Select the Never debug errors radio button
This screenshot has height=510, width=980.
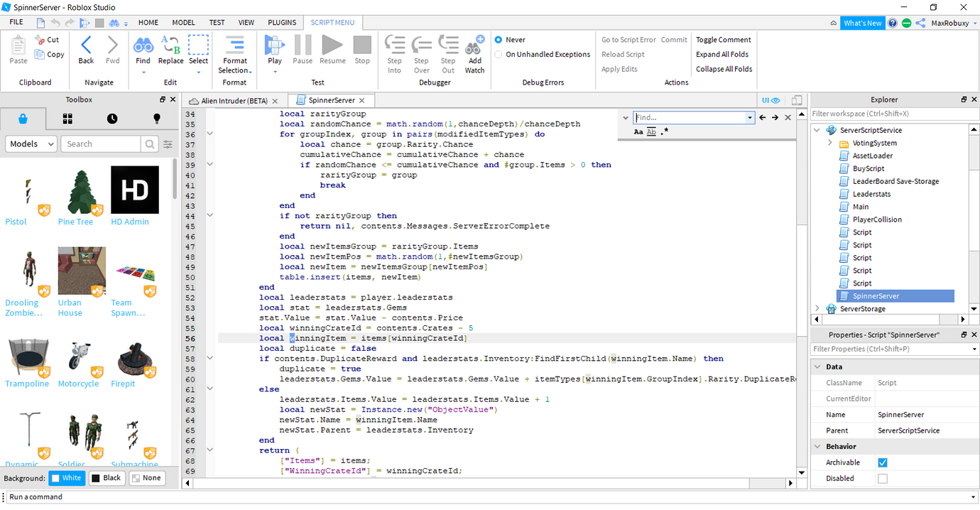click(499, 40)
